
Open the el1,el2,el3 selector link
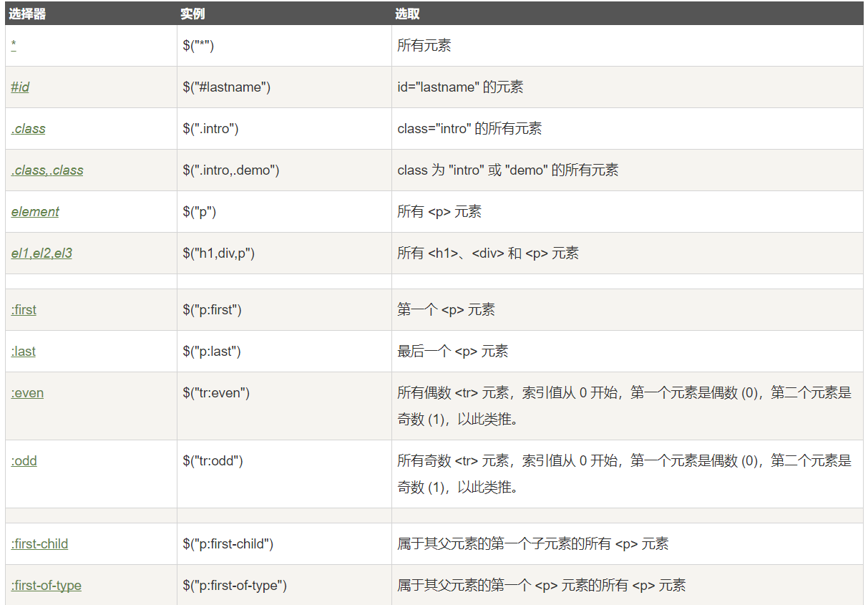[x=42, y=253]
